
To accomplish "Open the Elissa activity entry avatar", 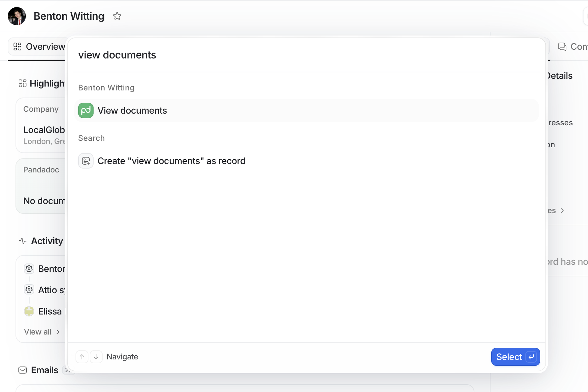I will click(x=29, y=311).
